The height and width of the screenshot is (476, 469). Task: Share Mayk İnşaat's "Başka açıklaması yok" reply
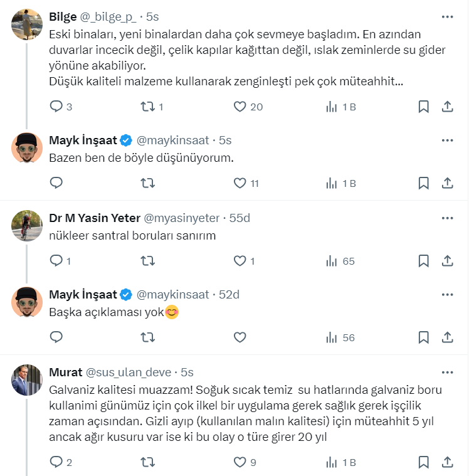pyautogui.click(x=448, y=337)
